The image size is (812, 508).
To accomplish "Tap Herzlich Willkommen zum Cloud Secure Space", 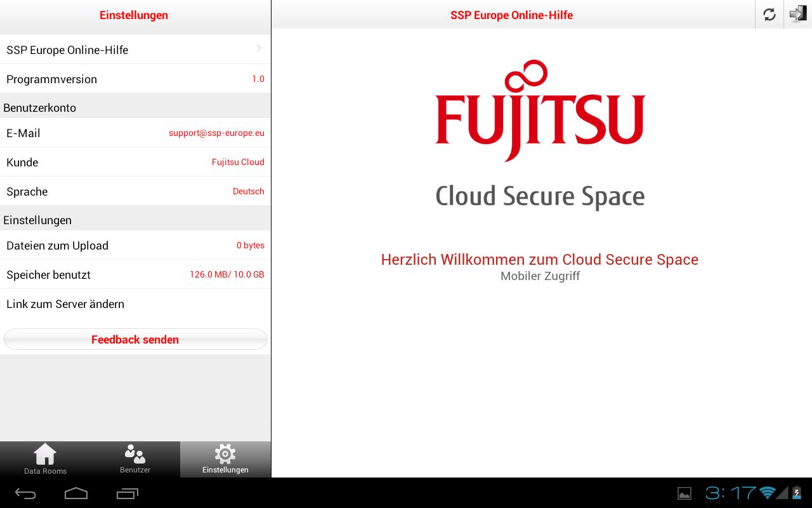I will tap(540, 259).
